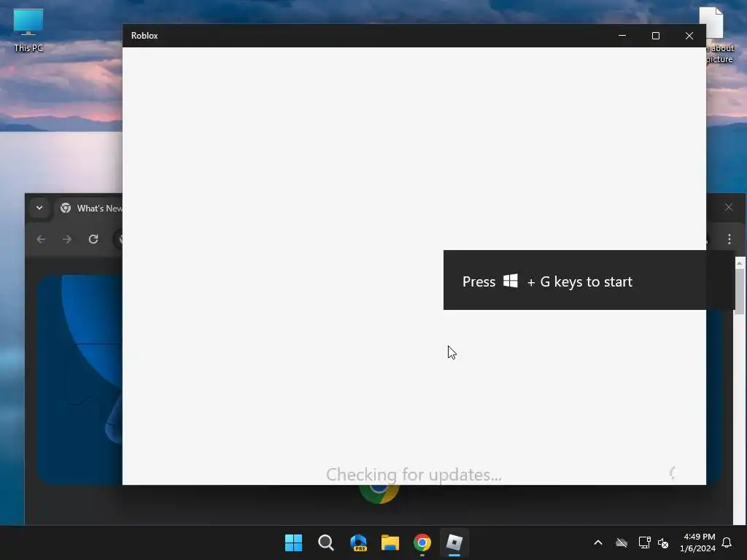Go forward in the Chrome window
This screenshot has height=560, width=747.
66,239
